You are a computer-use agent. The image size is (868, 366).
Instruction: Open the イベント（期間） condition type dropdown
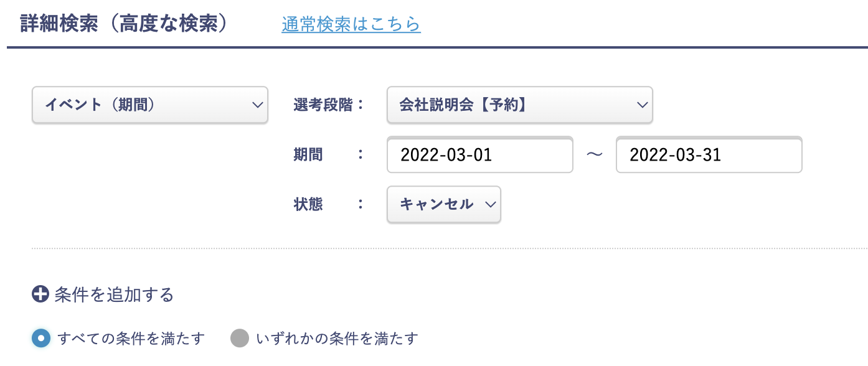(149, 105)
